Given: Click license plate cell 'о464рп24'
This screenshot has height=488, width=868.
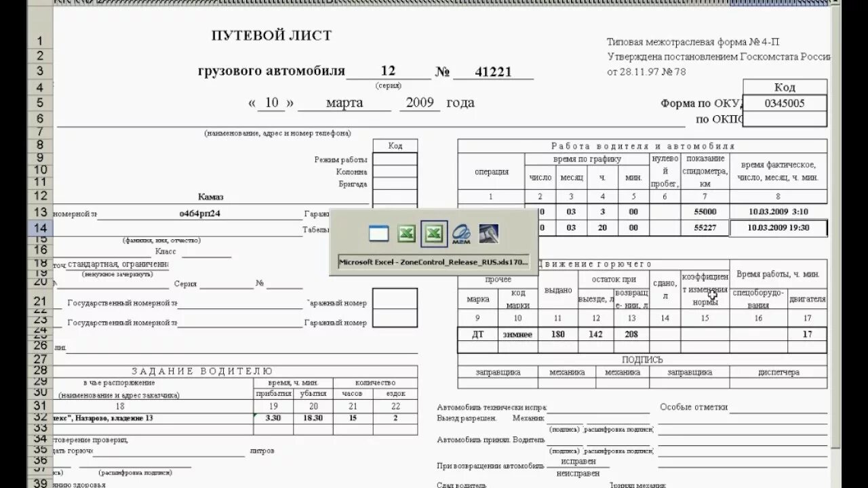Looking at the screenshot, I should point(200,213).
